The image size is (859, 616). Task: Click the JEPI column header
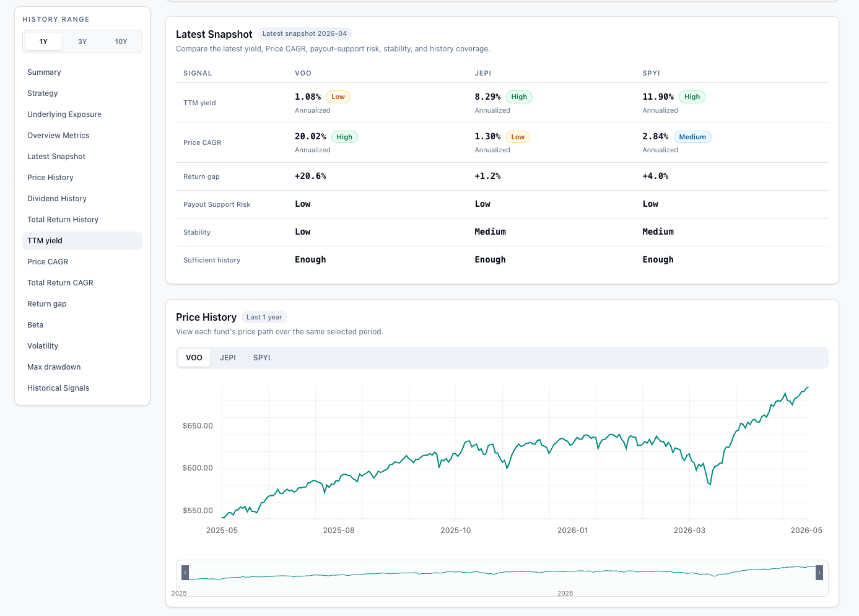[x=483, y=73]
